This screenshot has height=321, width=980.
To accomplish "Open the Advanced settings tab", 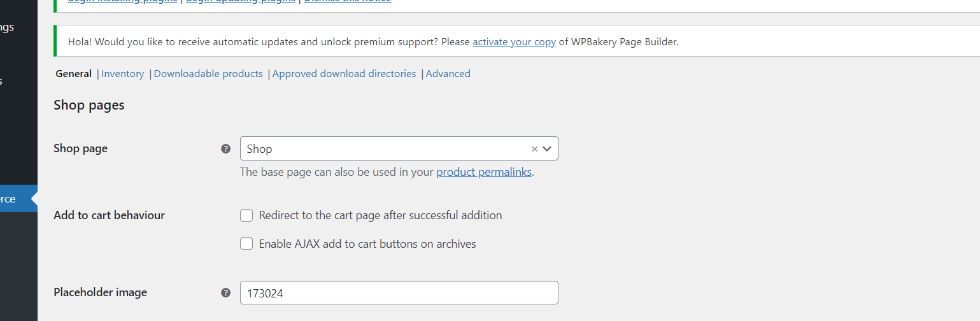I will pos(448,74).
